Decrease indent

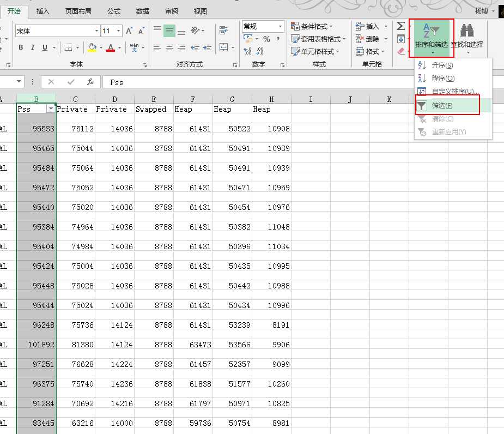click(x=195, y=47)
